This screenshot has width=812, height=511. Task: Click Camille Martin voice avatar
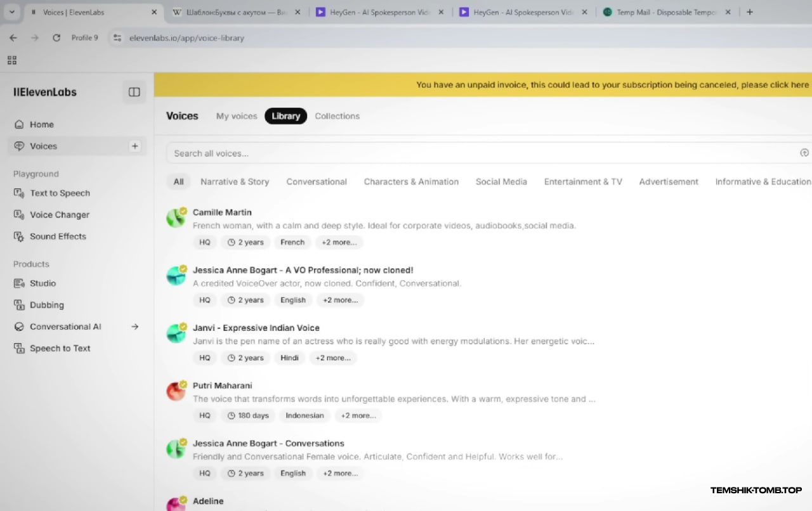click(x=176, y=217)
